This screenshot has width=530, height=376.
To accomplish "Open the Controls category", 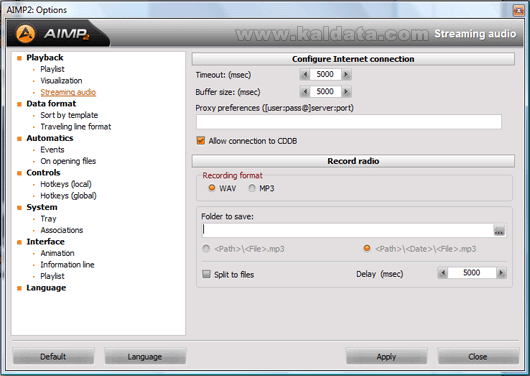I will point(43,172).
